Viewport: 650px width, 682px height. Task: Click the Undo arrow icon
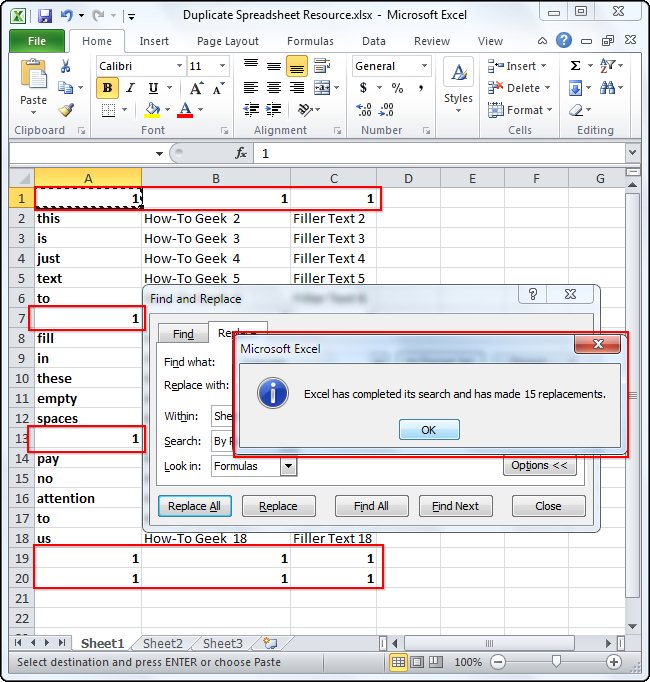67,16
